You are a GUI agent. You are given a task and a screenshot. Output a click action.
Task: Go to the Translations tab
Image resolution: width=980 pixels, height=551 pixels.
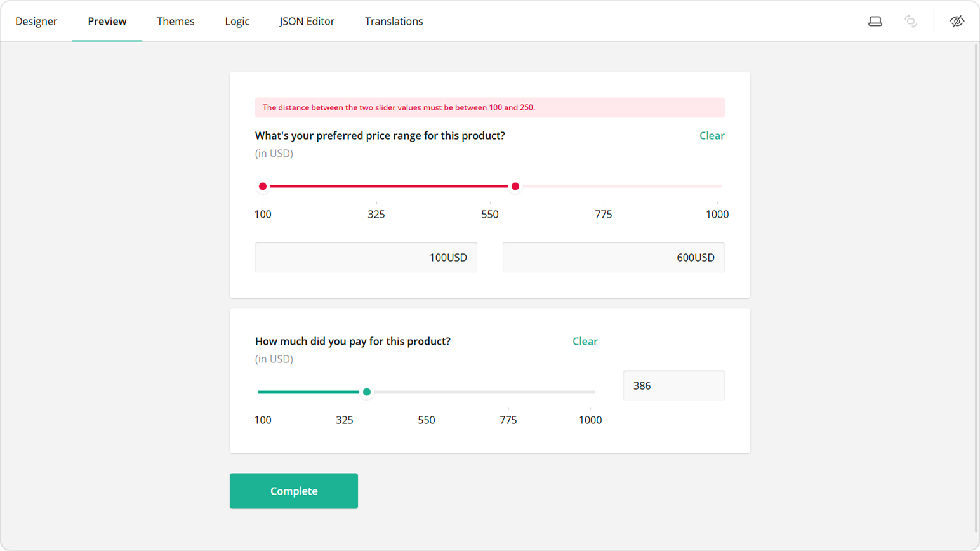pyautogui.click(x=394, y=20)
